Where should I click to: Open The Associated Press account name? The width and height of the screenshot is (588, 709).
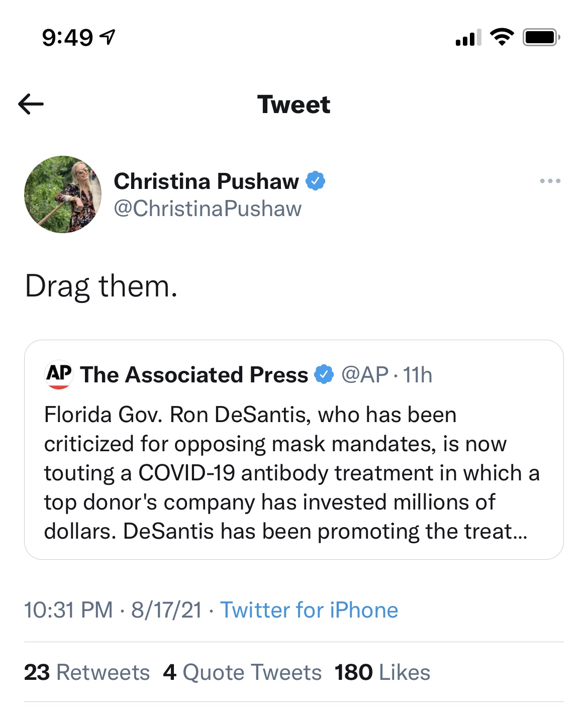point(194,375)
